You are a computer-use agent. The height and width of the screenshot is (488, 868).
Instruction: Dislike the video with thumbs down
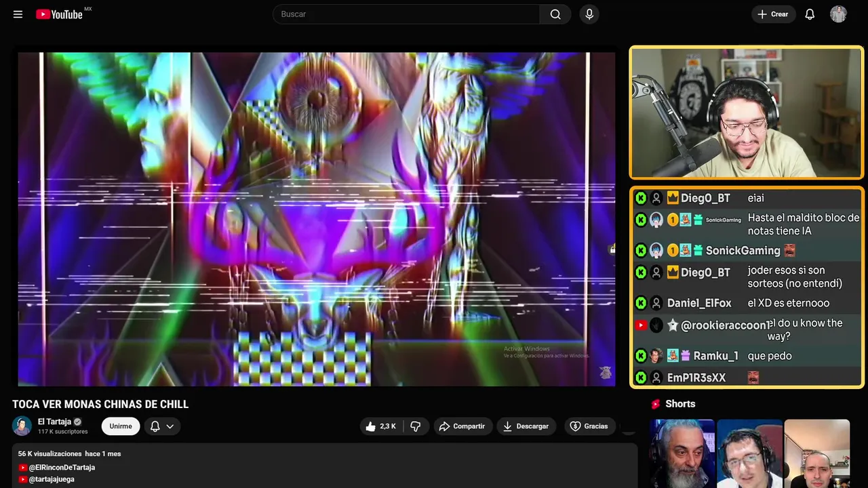(x=416, y=426)
